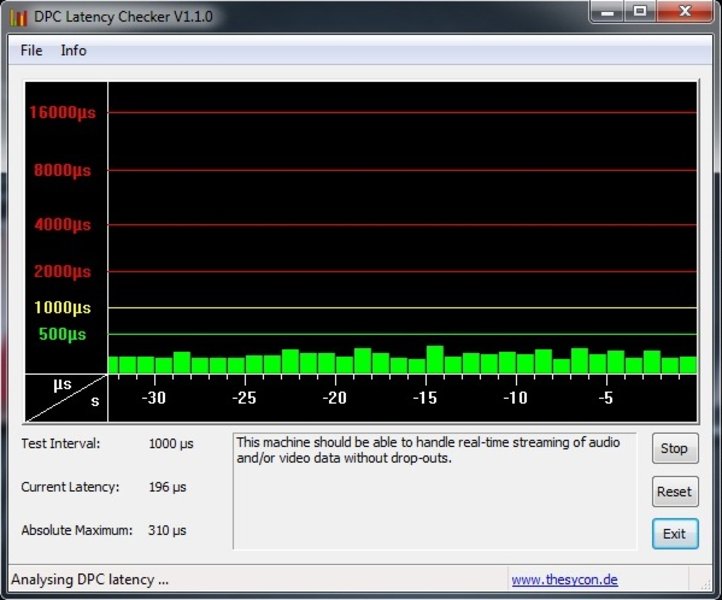
Task: Click the DPC Latency Checker V1.1.0 title text
Action: [123, 17]
